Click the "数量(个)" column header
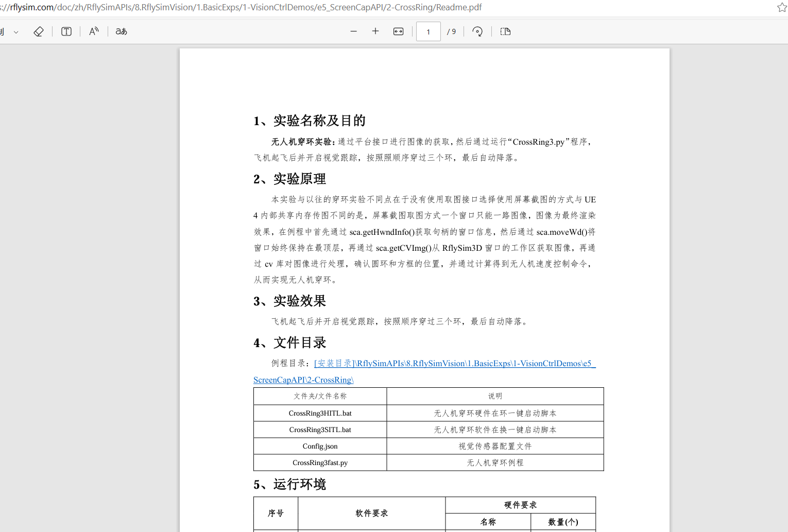The image size is (788, 532). [563, 522]
